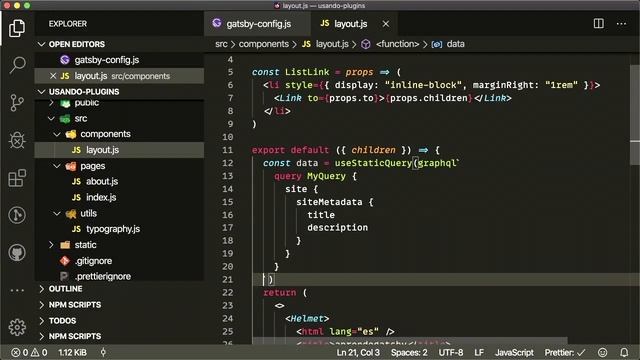Click the errors count in status bar
The width and height of the screenshot is (640, 360).
pyautogui.click(x=20, y=352)
